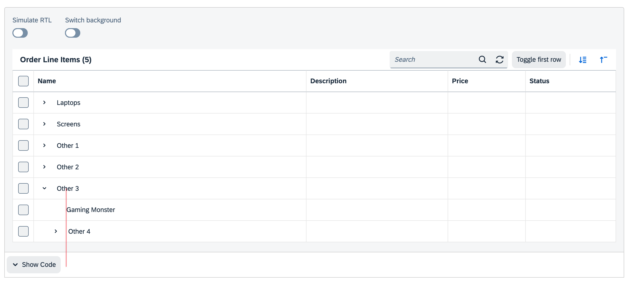The width and height of the screenshot is (644, 290).
Task: Toggle the Simulate RTL switch
Action: (x=20, y=33)
